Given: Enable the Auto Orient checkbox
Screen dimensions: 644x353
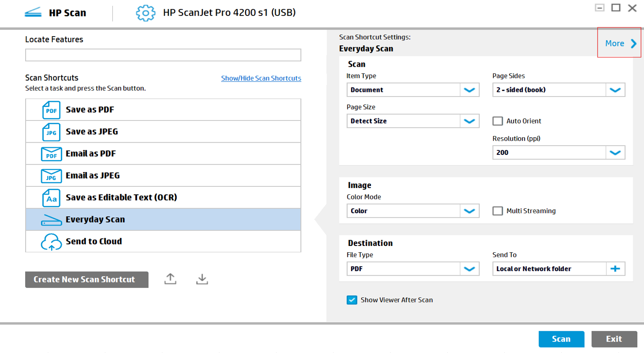Looking at the screenshot, I should click(498, 121).
